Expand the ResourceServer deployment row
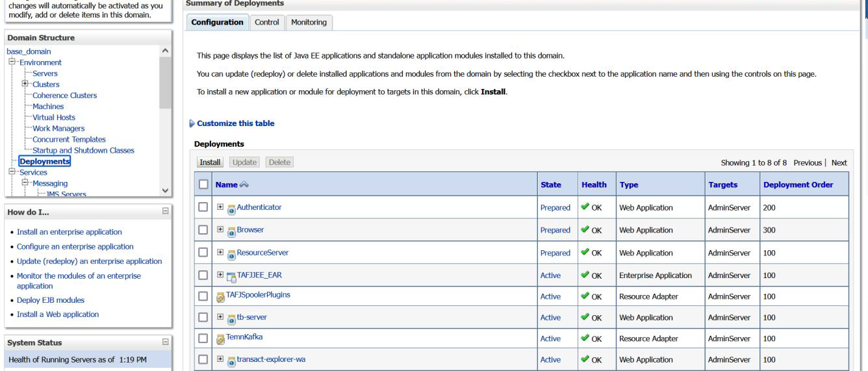 pyautogui.click(x=220, y=253)
